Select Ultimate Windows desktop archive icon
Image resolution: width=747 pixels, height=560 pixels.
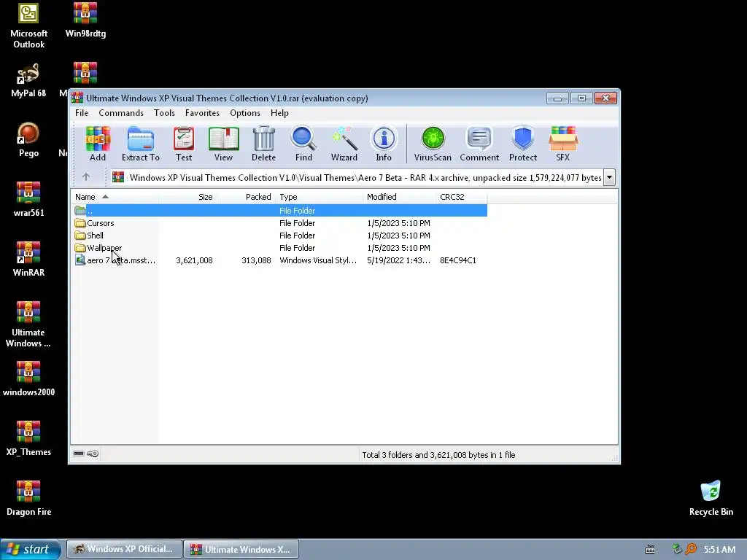pos(28,324)
